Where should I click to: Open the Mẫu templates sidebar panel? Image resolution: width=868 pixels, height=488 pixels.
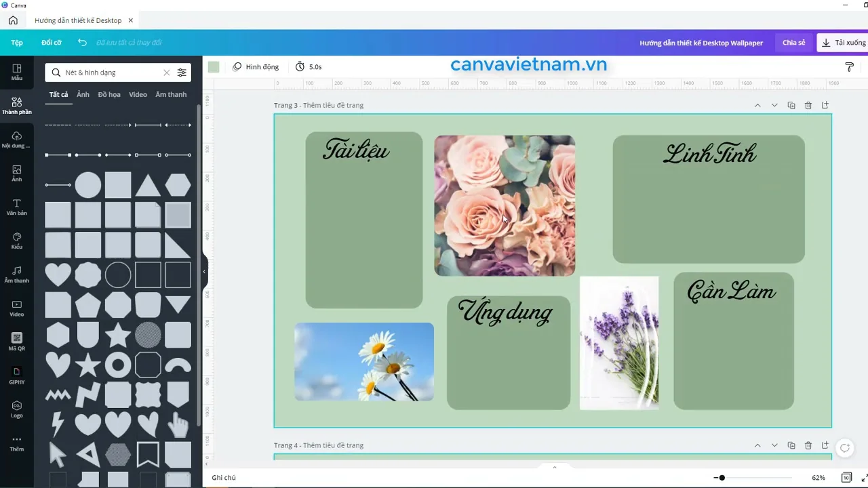pyautogui.click(x=17, y=72)
